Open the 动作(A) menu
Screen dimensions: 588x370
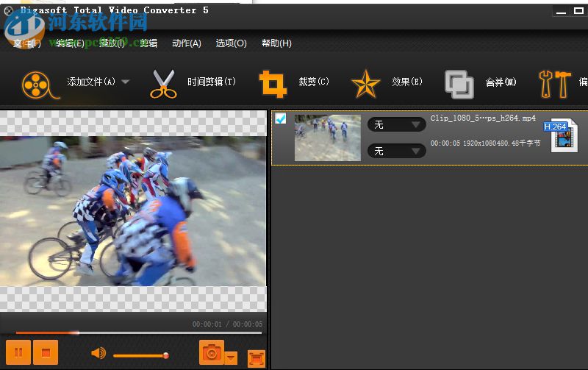pyautogui.click(x=187, y=43)
